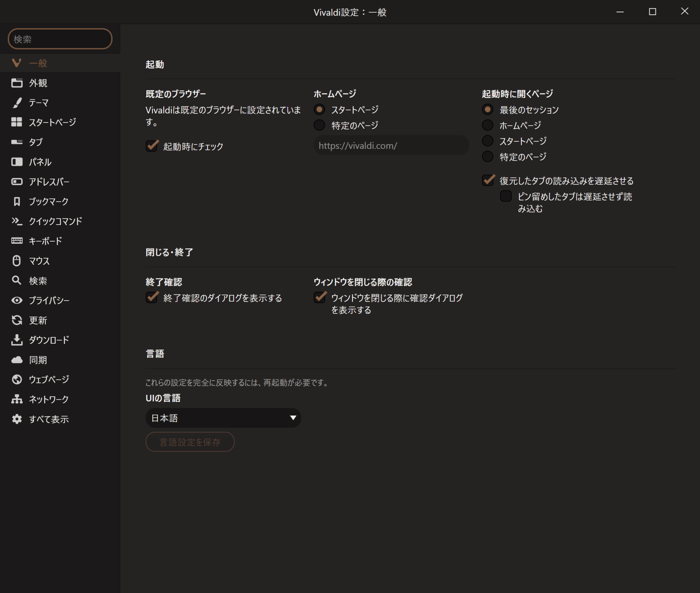The image size is (700, 593).
Task: Click the Vivaldi logo icon for 一般
Action: coord(16,63)
